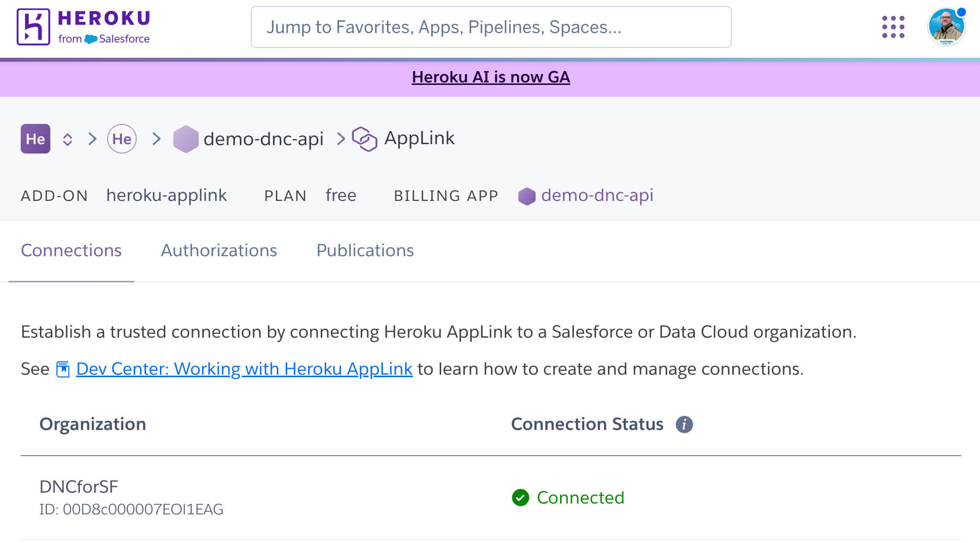Click the search field to jump to apps
This screenshot has height=543, width=980.
(x=491, y=27)
